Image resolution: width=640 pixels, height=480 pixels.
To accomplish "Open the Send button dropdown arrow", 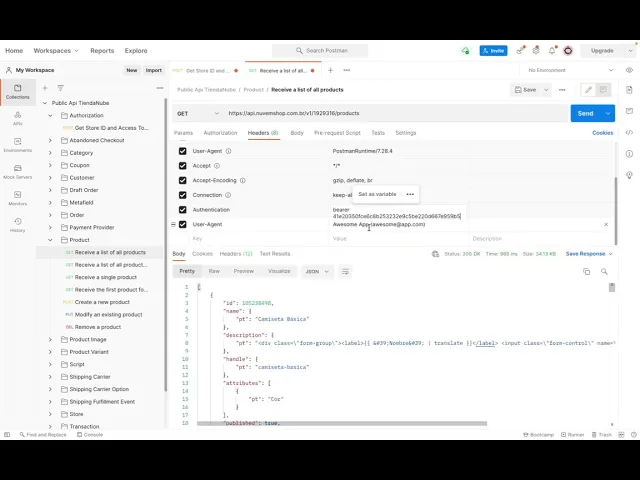I will point(608,113).
